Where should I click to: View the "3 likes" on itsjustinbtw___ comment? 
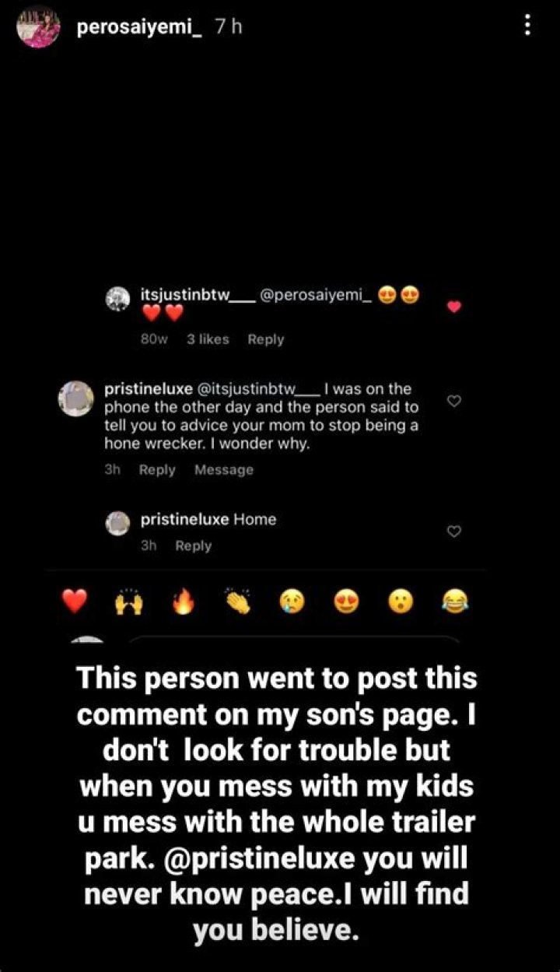coord(208,339)
